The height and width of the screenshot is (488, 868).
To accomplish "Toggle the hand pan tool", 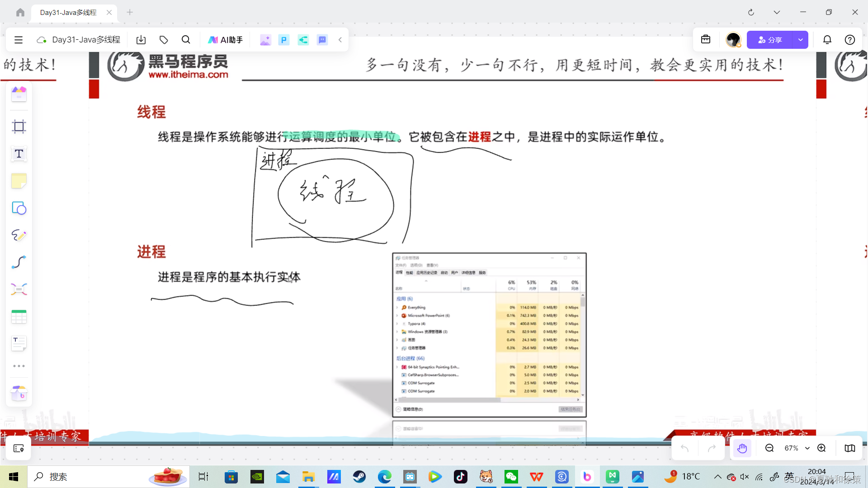I will 742,448.
